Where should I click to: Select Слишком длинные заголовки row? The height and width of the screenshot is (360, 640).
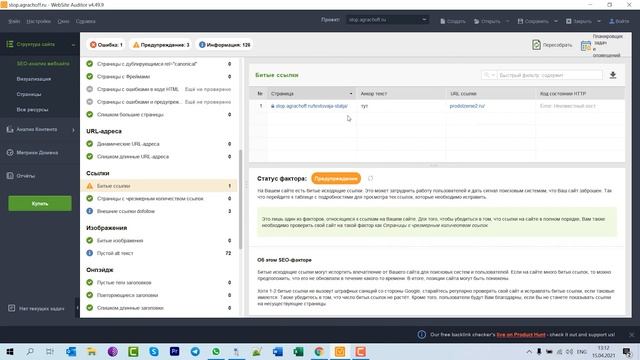coord(159,308)
